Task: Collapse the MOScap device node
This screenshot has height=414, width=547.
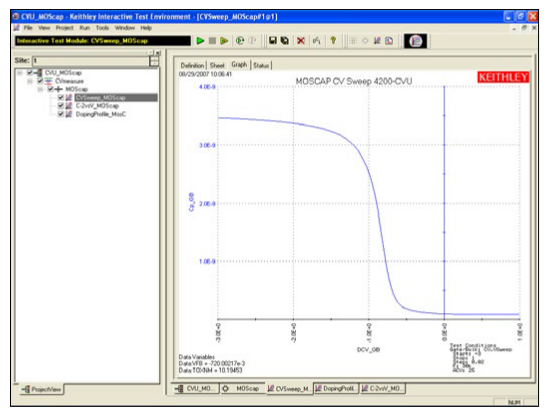Action: click(40, 89)
